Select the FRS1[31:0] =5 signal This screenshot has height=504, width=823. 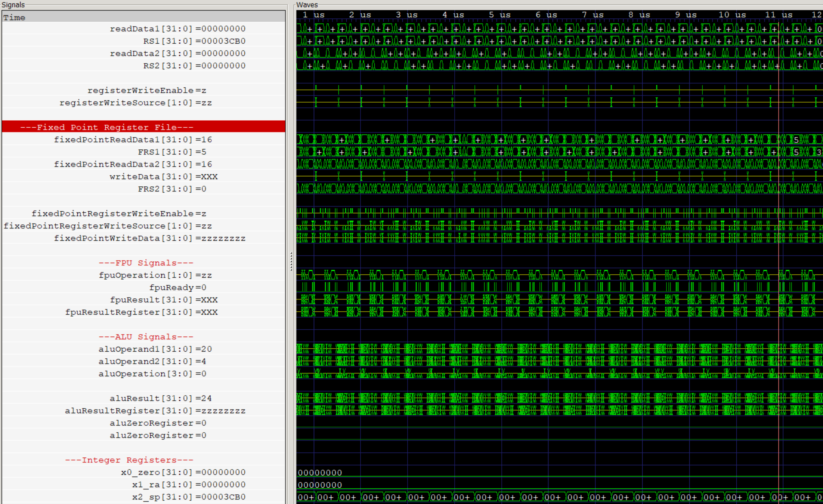pos(144,152)
